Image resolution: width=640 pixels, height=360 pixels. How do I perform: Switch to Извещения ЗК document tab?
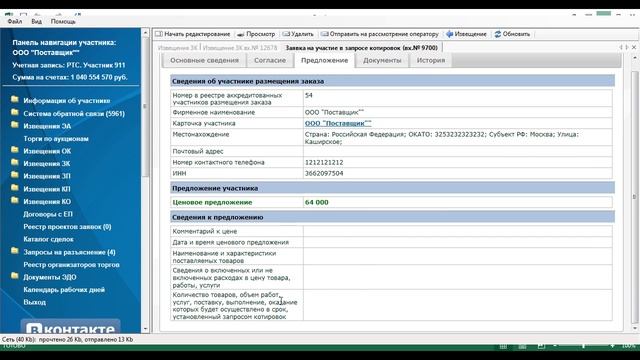pyautogui.click(x=178, y=48)
